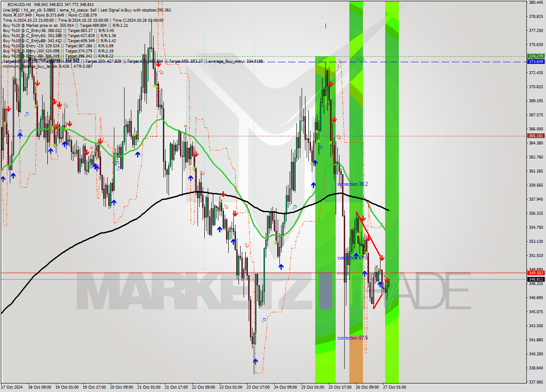Click the 377.250 price axis label
The height and width of the screenshot is (392, 546).
[536, 31]
